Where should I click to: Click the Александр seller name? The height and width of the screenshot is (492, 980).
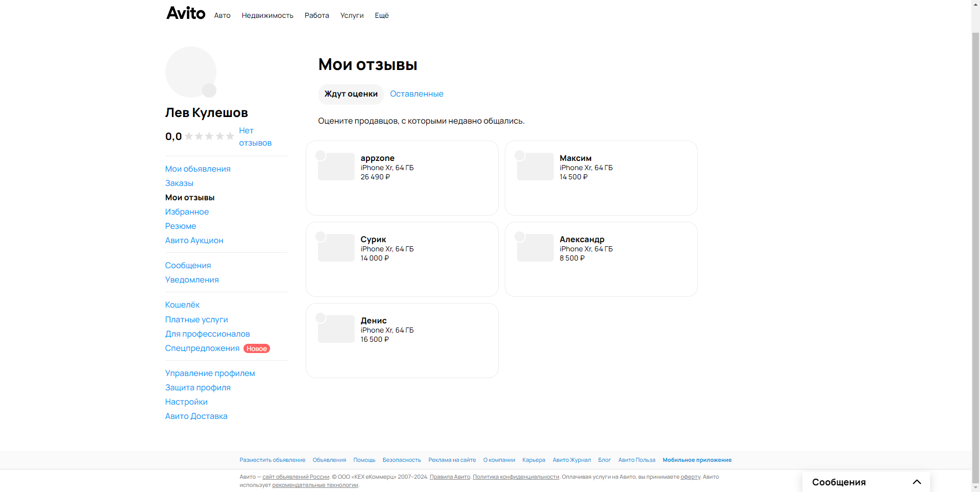582,239
